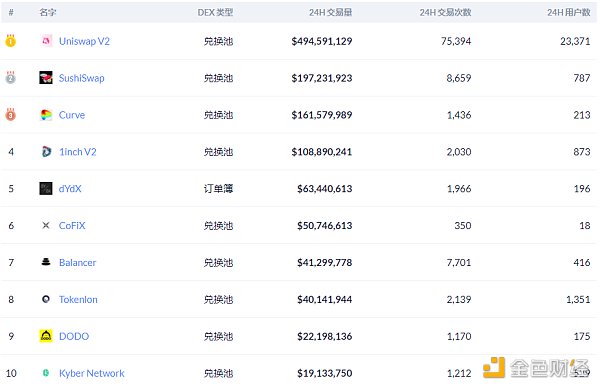This screenshot has height=389, width=600.
Task: Open the SushiSwap link
Action: click(x=82, y=78)
